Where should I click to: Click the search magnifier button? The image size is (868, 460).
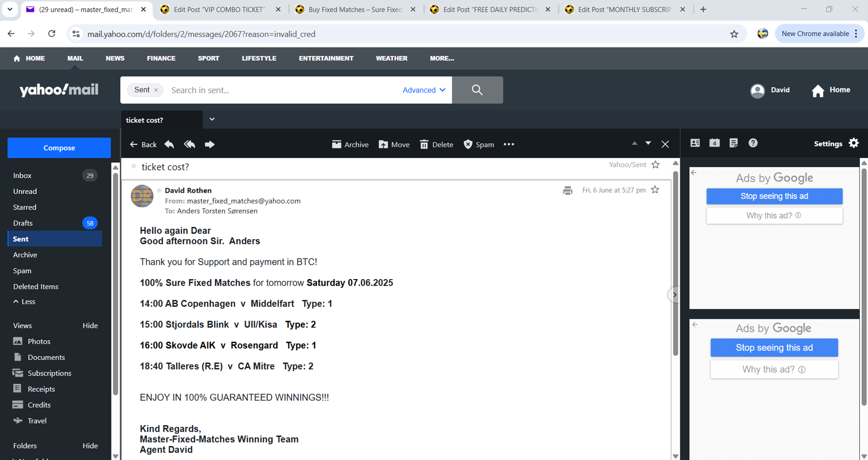(x=477, y=90)
